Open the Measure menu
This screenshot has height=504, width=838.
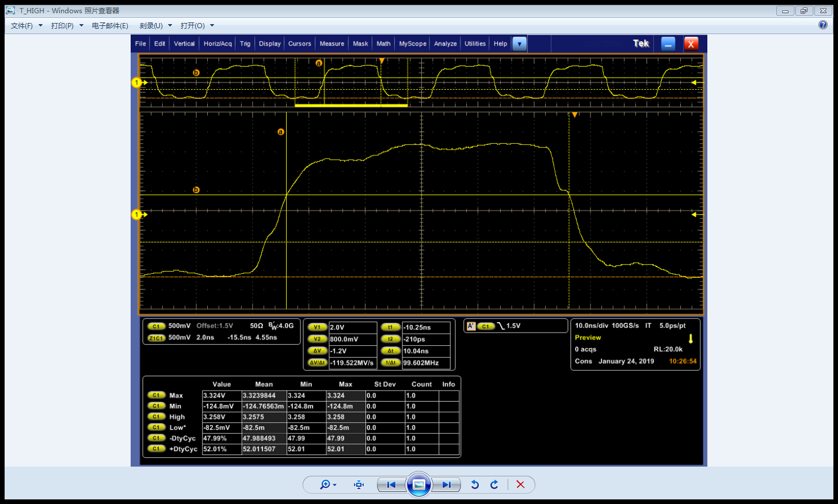332,44
